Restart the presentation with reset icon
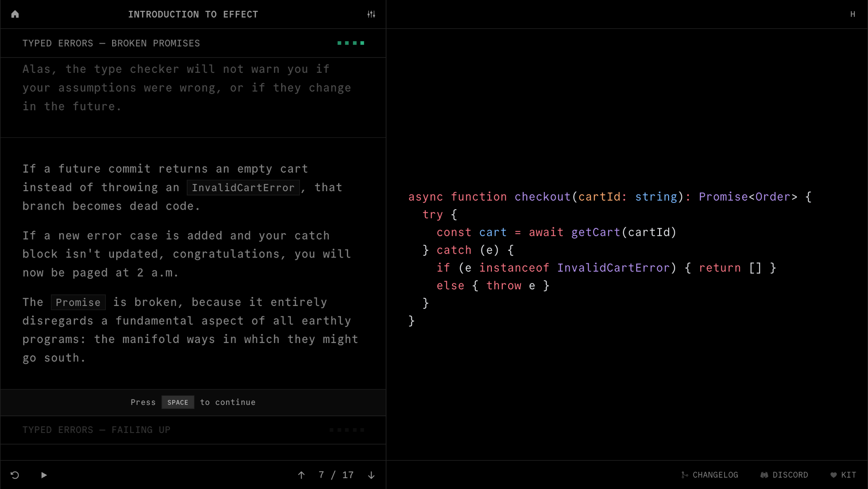This screenshot has width=868, height=489. point(15,475)
